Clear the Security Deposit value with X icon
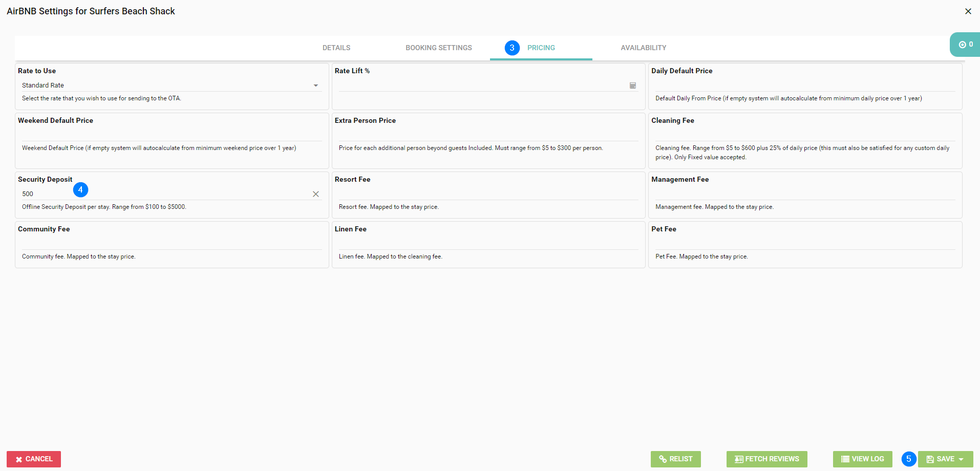 coord(315,194)
